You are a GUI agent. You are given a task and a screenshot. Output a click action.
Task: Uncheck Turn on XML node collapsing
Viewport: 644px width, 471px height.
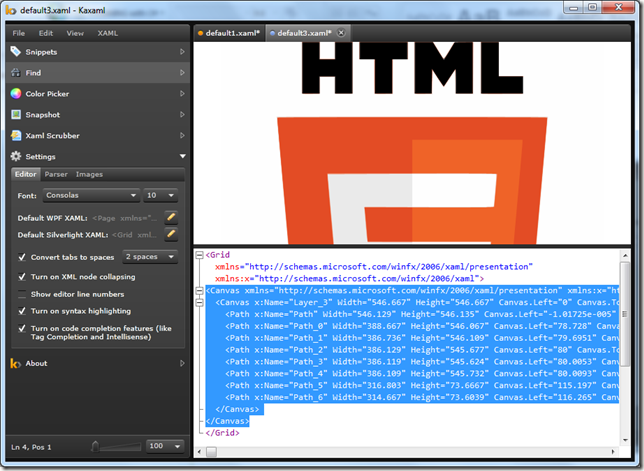[x=22, y=276]
